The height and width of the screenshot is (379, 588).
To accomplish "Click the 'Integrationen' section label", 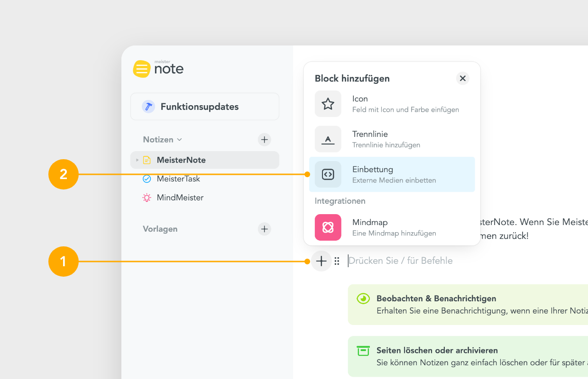I will point(340,201).
